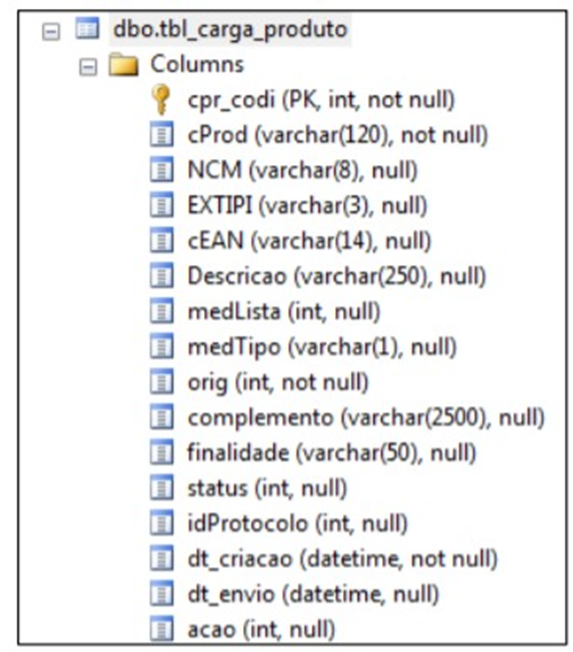Viewport: 573px width, 652px height.
Task: Select the cEAN varchar(14) column
Action: (x=310, y=241)
